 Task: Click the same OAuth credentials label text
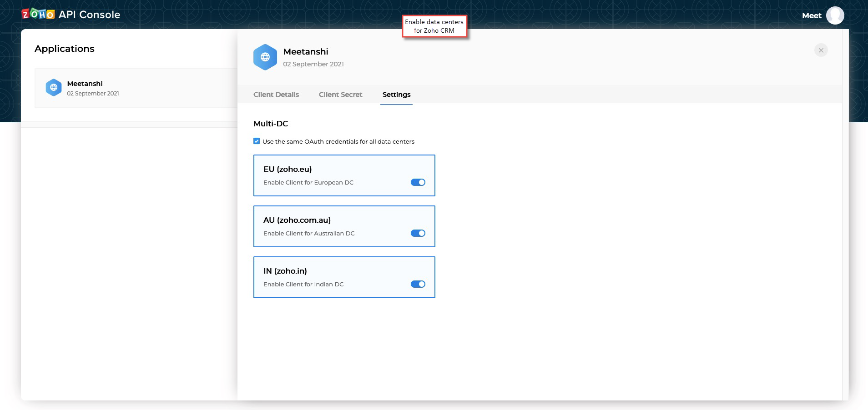click(338, 141)
